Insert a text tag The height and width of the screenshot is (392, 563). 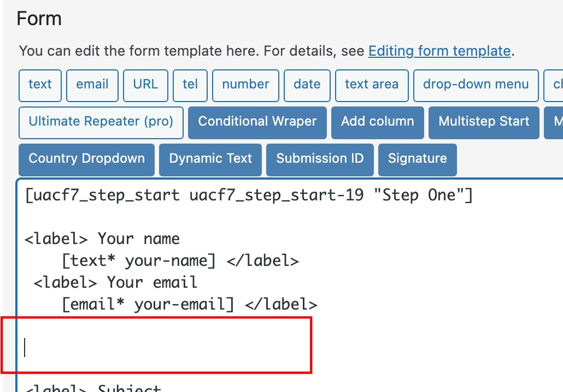(40, 85)
